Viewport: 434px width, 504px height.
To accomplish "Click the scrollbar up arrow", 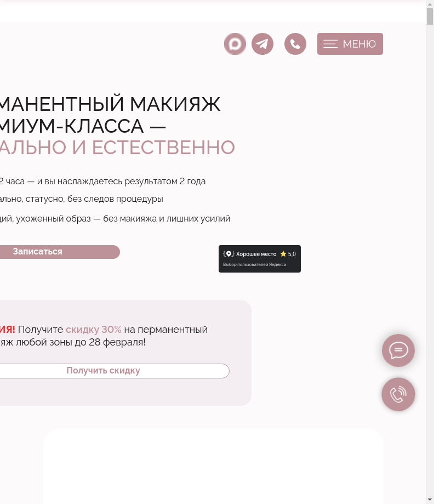I will 430,4.
